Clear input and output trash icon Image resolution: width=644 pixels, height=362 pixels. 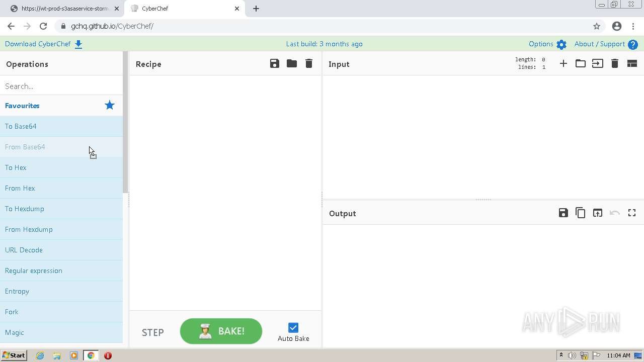(x=615, y=63)
